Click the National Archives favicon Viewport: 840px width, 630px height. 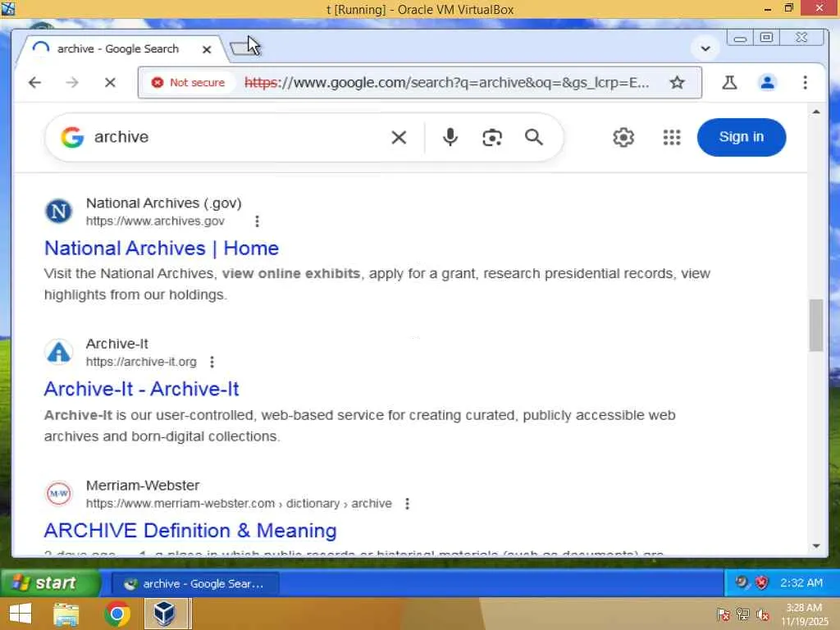pyautogui.click(x=58, y=211)
